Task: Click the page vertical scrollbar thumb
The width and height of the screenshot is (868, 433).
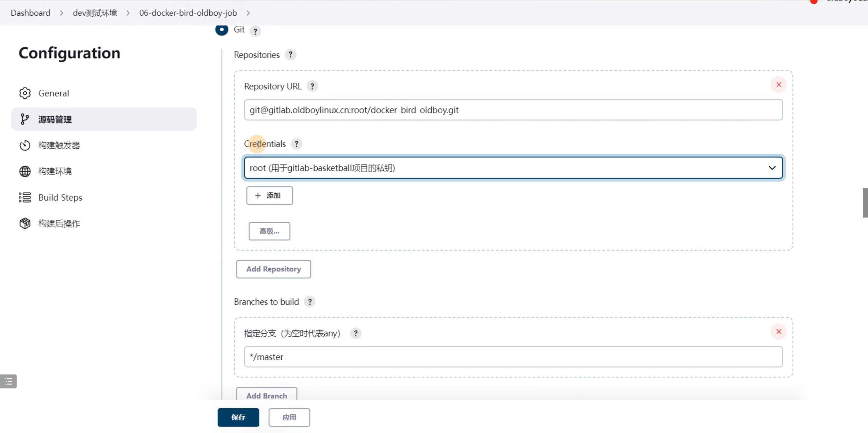Action: [x=865, y=203]
